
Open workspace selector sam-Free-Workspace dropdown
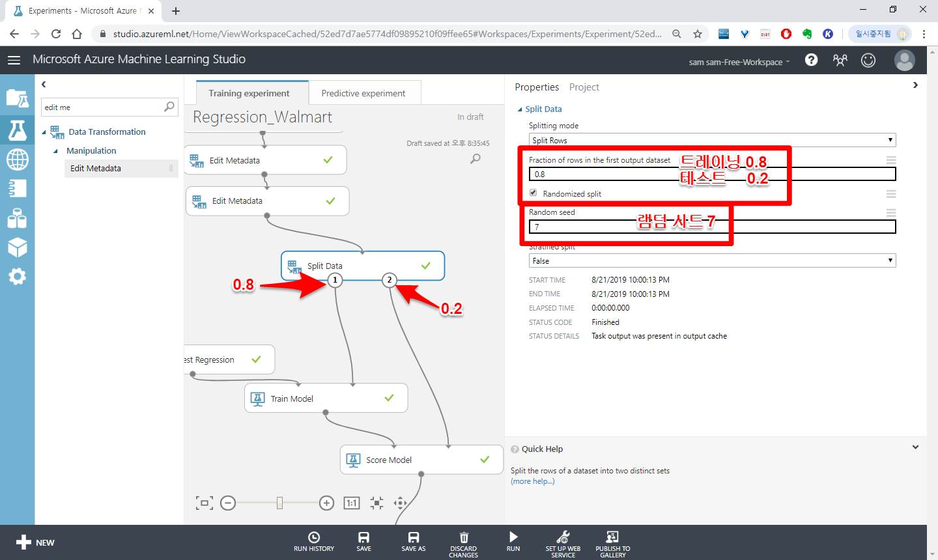pos(739,62)
